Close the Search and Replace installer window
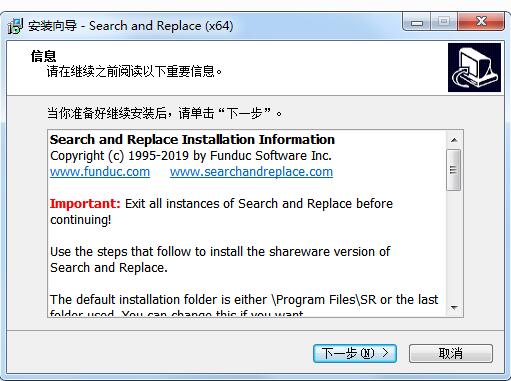The image size is (511, 381). coord(481,22)
